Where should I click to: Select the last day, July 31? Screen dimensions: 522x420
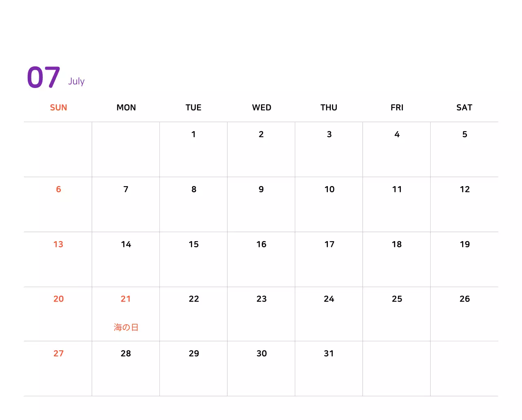click(x=329, y=354)
